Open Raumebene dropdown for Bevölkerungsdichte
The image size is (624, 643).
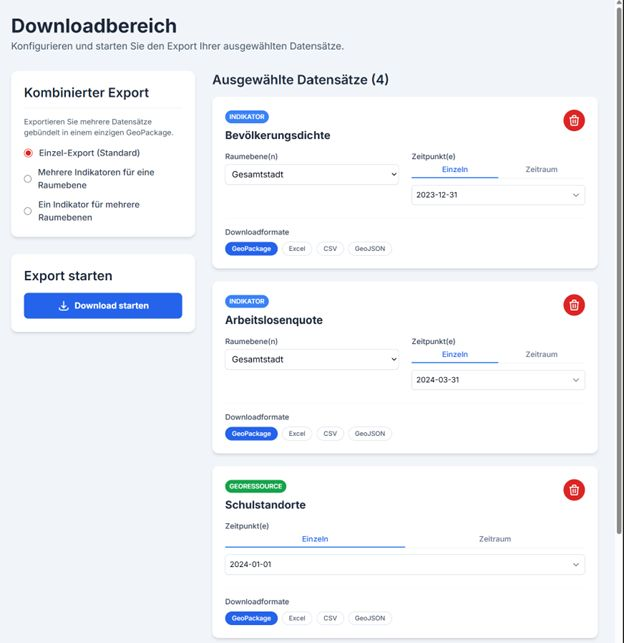click(312, 175)
